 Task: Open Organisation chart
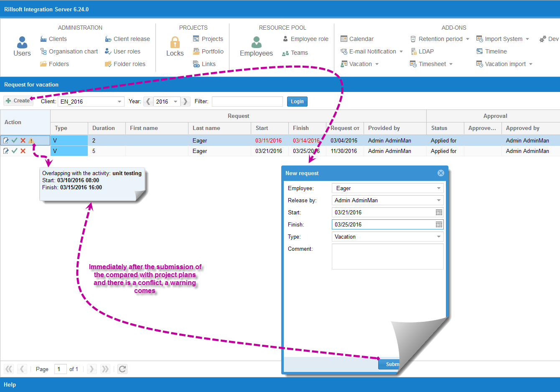(x=69, y=51)
